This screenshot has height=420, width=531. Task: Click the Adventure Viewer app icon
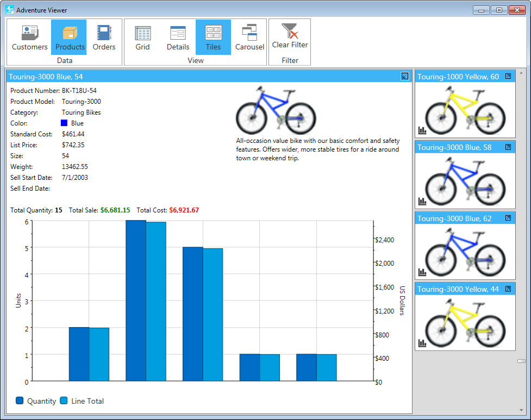(x=10, y=10)
